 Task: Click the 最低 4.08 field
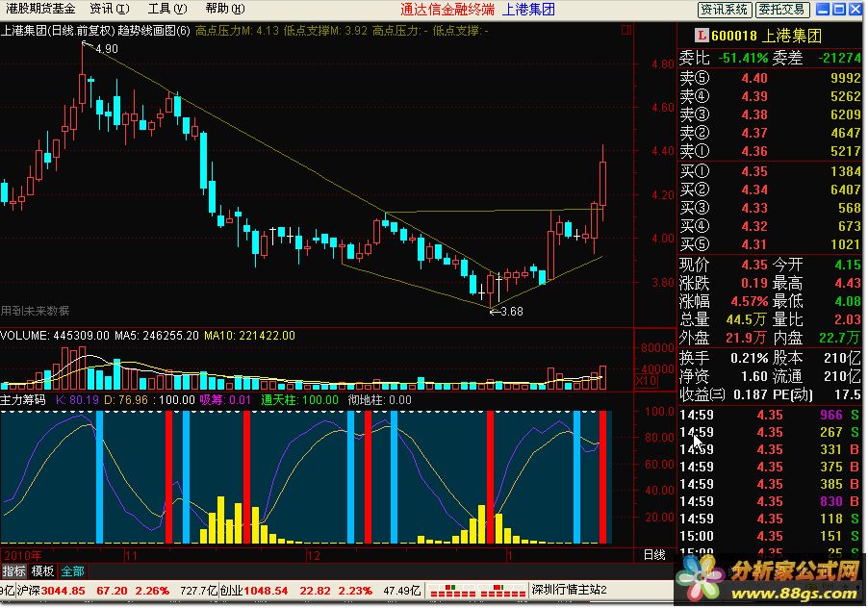[817, 301]
